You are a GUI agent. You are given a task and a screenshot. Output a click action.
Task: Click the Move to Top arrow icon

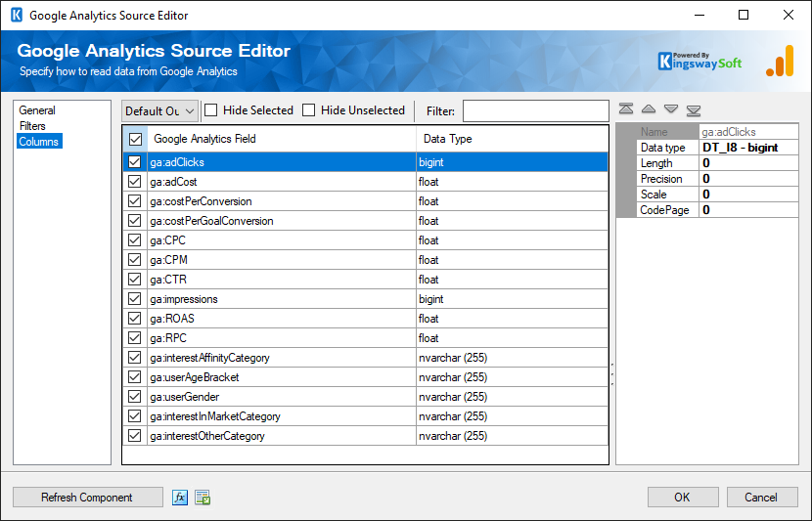[626, 109]
